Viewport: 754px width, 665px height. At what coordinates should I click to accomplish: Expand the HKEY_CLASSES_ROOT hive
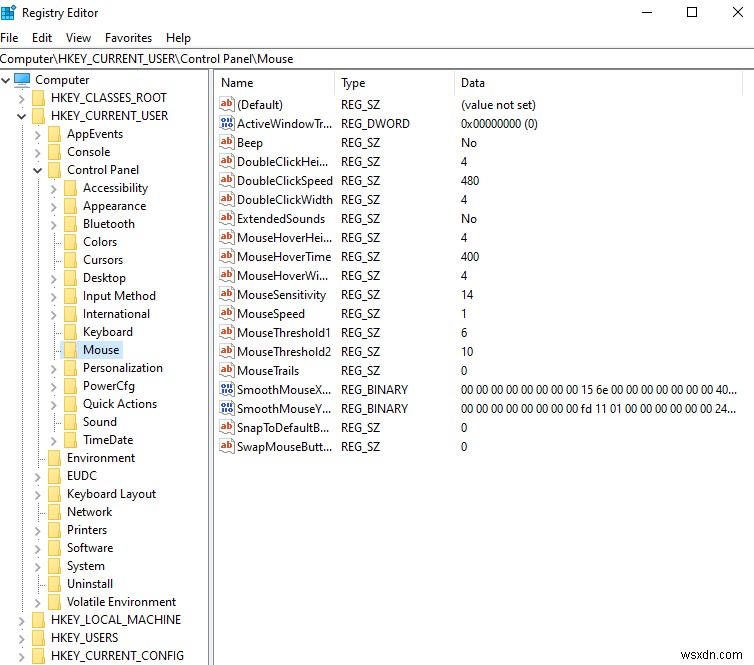21,99
